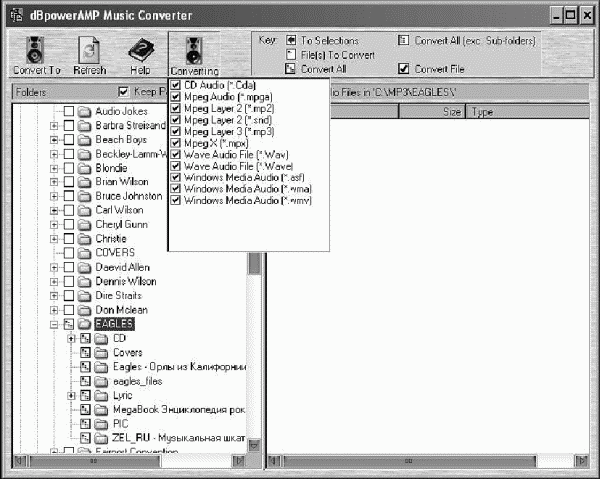Expand the Beach Boys folder

(x=54, y=140)
